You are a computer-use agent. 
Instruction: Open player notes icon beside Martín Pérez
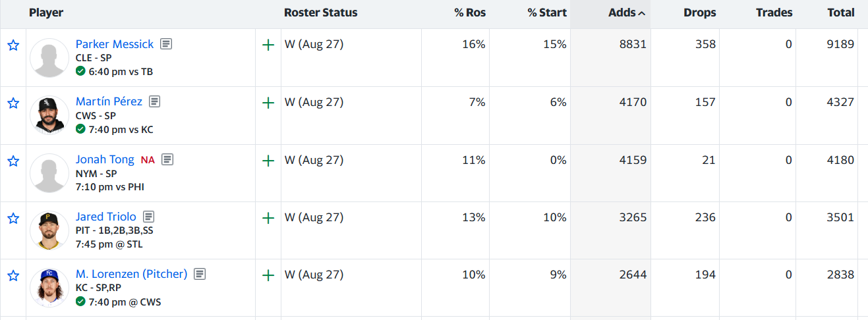pos(155,102)
